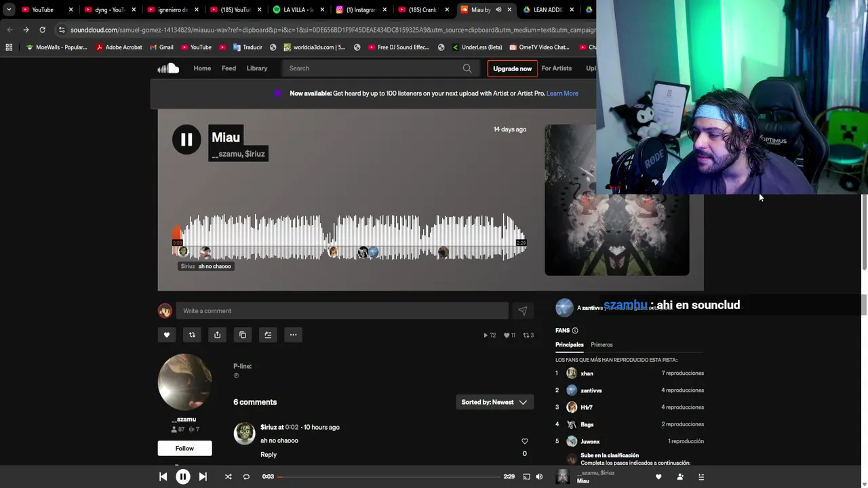Go back in the browser
This screenshot has width=868, height=488.
pyautogui.click(x=9, y=30)
